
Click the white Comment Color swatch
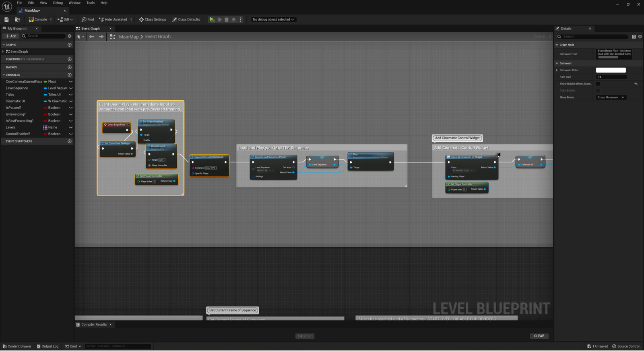point(611,70)
